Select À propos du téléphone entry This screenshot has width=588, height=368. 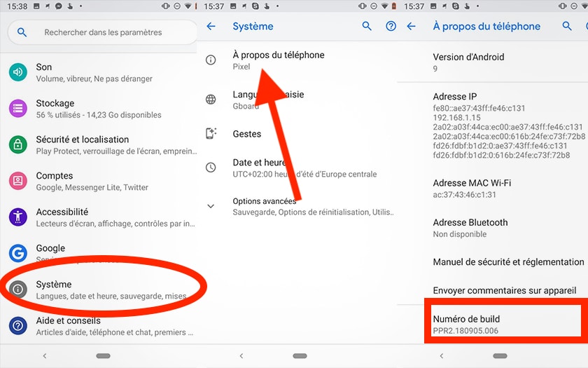278,60
